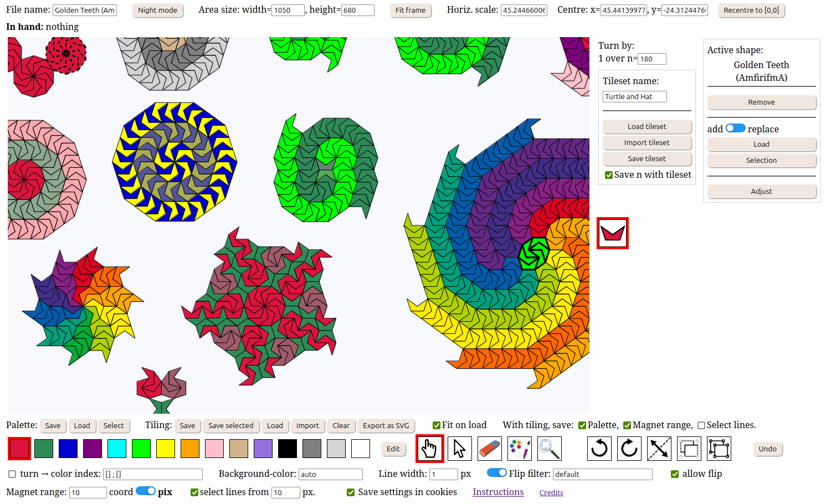
Task: Toggle the Save n with tileset checkbox
Action: tap(609, 175)
